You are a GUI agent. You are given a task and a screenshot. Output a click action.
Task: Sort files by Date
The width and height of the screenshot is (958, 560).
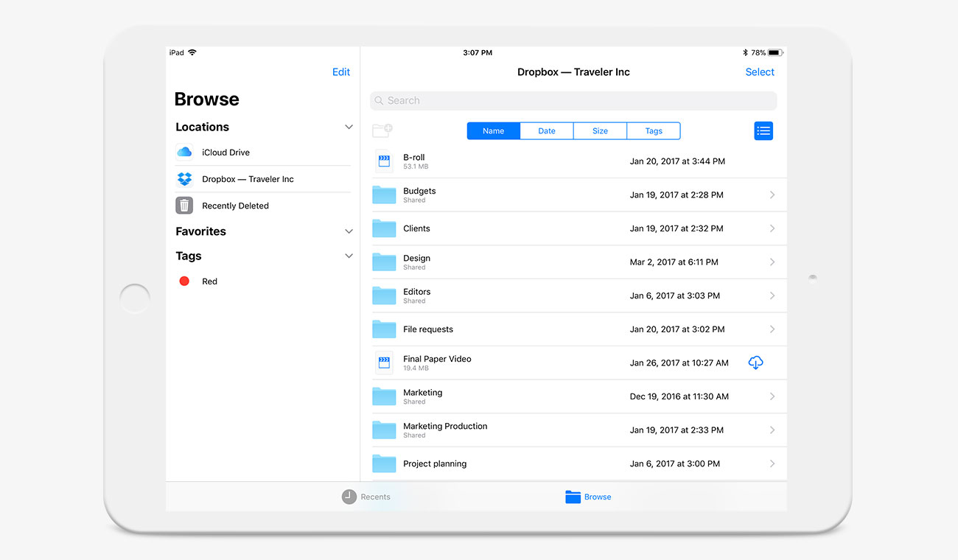[547, 131]
